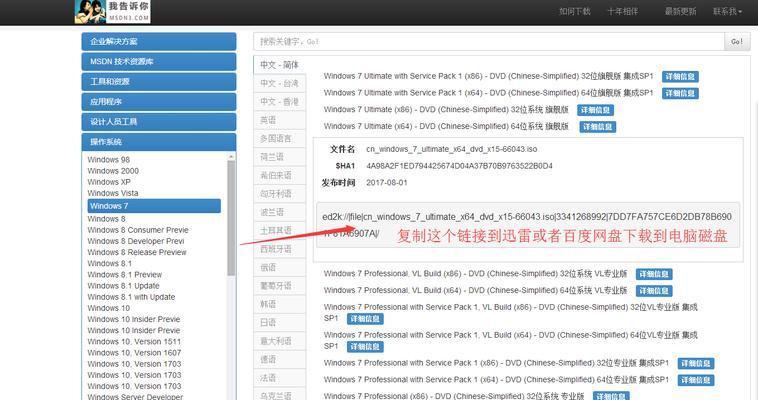Open 详细信息 for Windows 7 Professional (x86) 32位系统
This screenshot has width=758, height=400.
(611, 396)
